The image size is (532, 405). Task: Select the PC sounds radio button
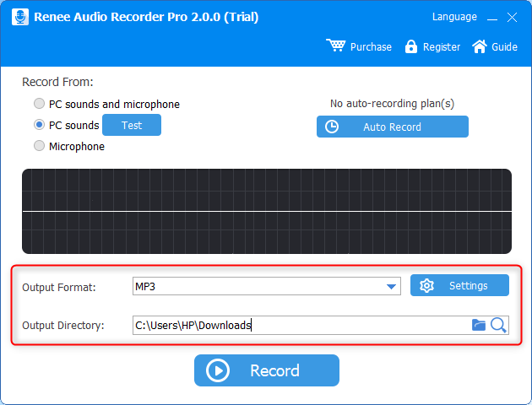[39, 125]
